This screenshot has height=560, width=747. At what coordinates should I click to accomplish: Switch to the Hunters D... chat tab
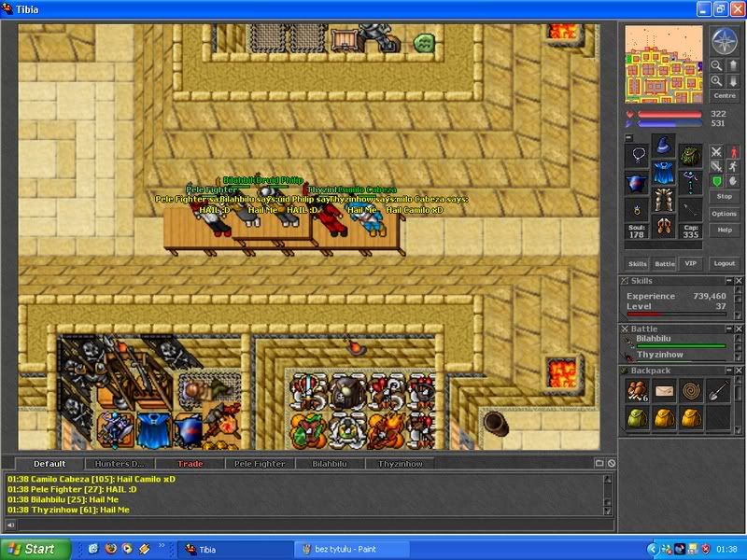[x=120, y=463]
